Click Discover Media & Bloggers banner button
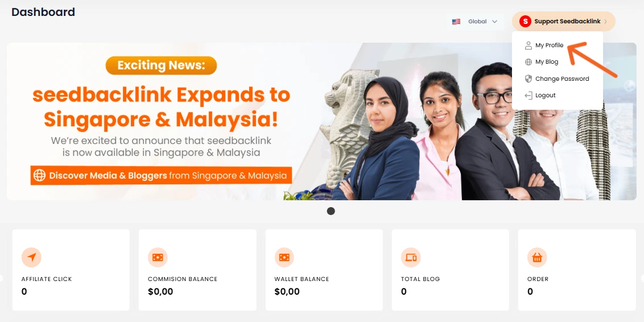Screen dimensions: 644x322 click(161, 175)
